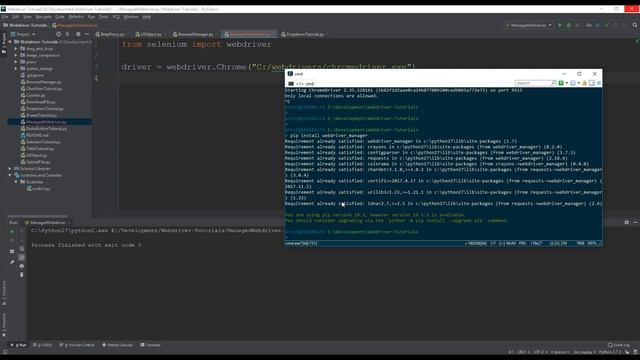
Task: Click Favorites vertical tab on left edge
Action: (x=4, y=325)
